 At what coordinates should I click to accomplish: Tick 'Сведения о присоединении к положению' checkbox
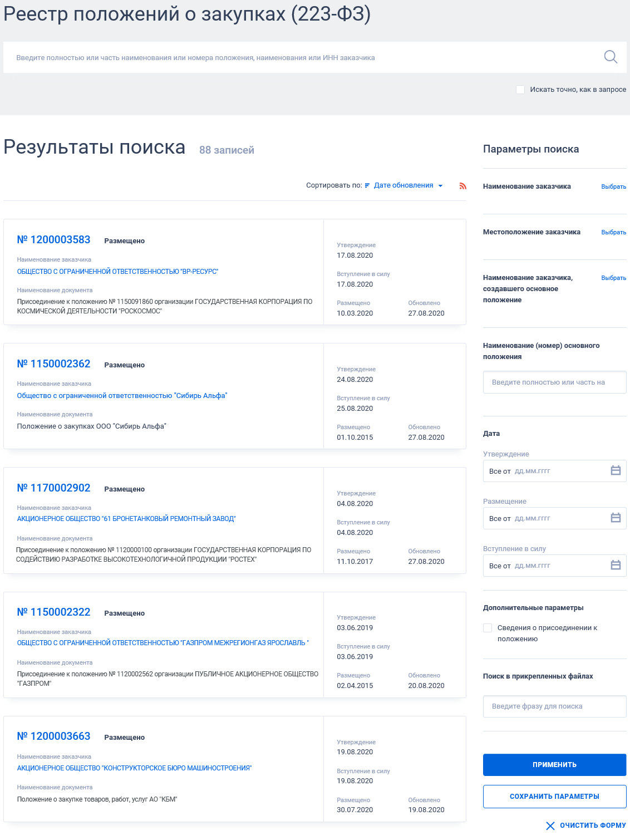488,628
